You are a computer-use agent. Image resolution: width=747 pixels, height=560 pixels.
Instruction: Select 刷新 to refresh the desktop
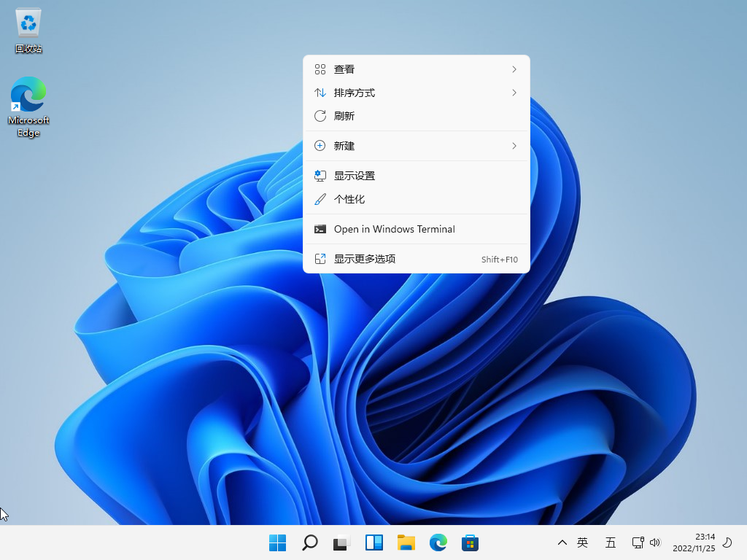coord(417,116)
